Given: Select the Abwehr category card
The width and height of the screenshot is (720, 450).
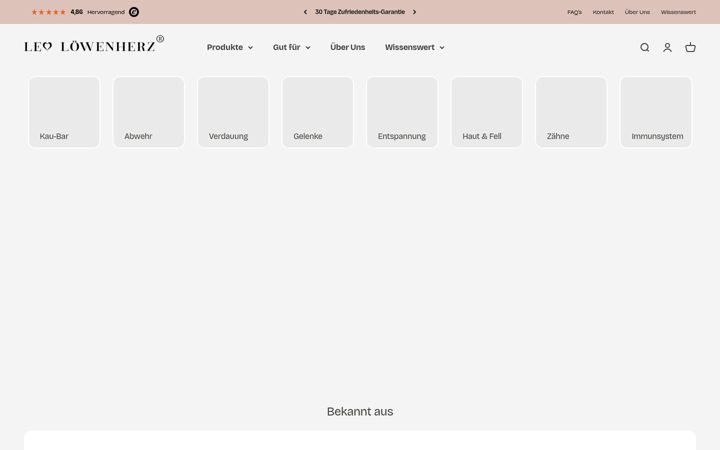Looking at the screenshot, I should (x=149, y=112).
